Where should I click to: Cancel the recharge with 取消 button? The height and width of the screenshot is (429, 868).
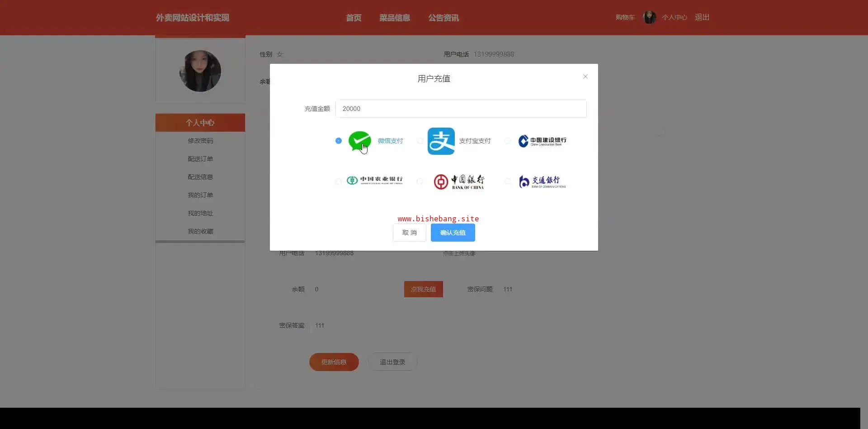coord(410,233)
